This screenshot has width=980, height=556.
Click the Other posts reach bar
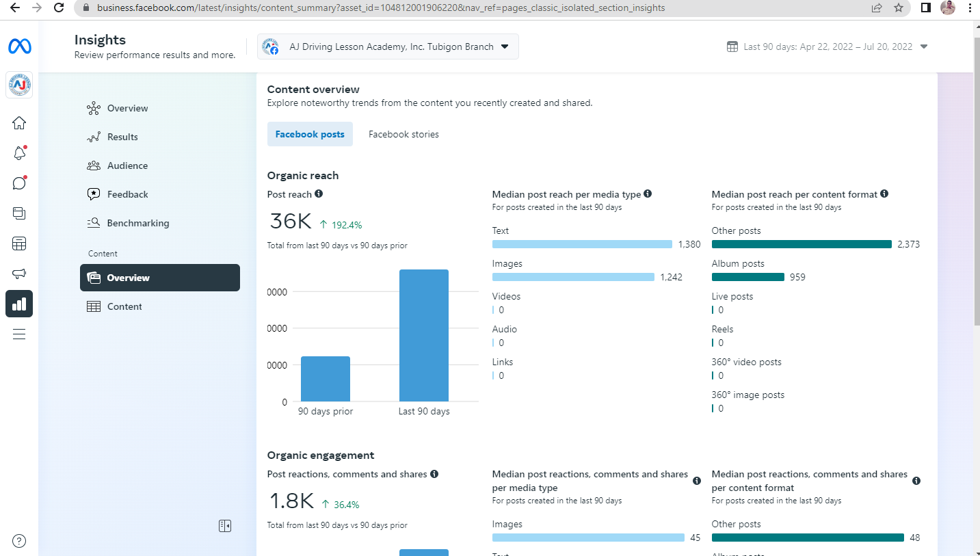[x=802, y=244]
